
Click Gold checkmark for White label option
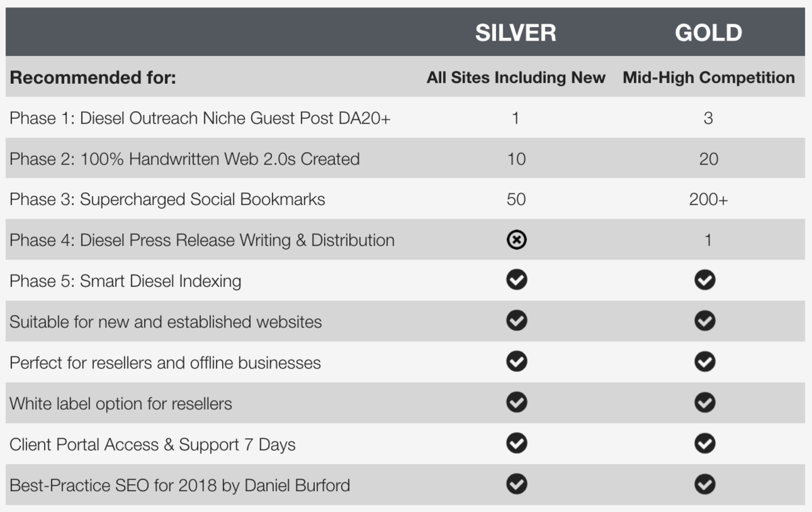pyautogui.click(x=704, y=402)
